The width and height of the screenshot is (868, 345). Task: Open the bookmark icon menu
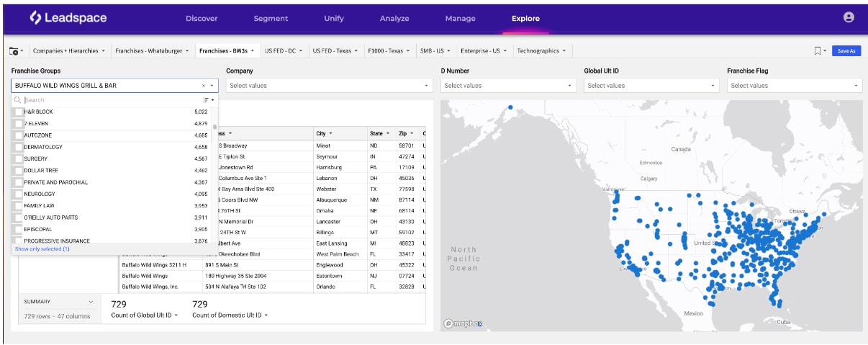(819, 51)
